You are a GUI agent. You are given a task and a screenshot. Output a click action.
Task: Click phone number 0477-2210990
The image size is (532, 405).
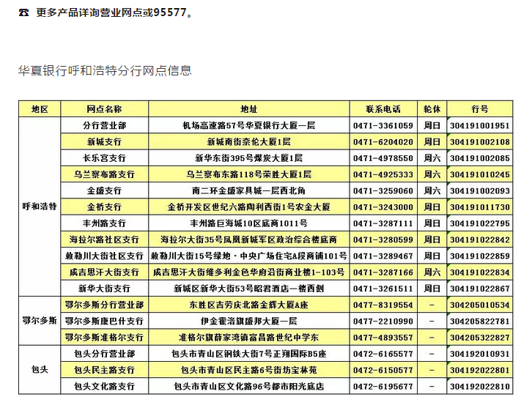[x=383, y=322]
